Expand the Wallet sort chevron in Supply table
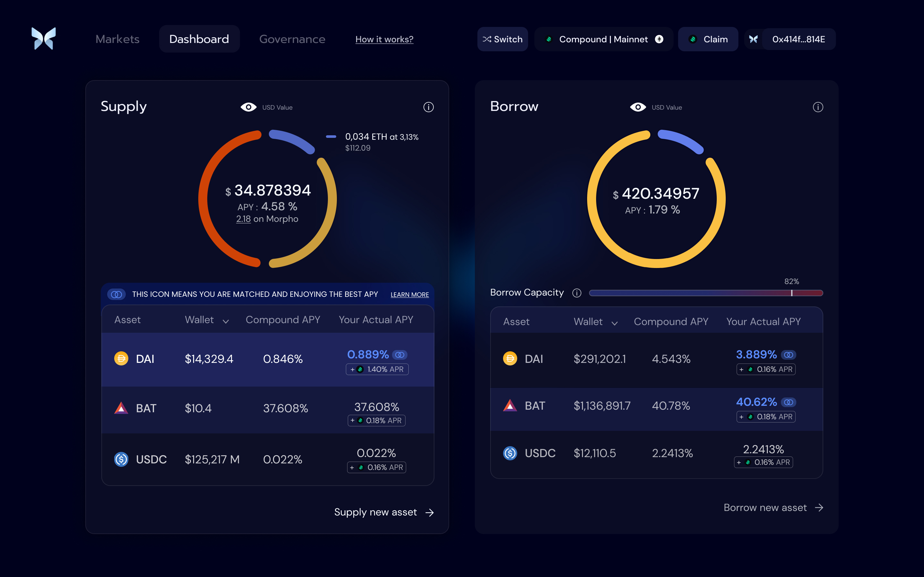Viewport: 924px width, 577px height. click(x=226, y=321)
